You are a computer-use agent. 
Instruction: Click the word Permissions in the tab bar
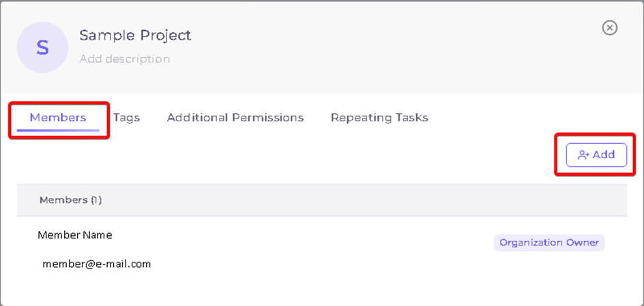click(x=268, y=118)
